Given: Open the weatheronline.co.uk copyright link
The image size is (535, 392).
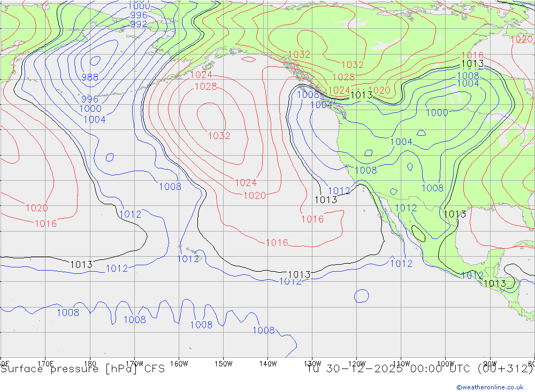Looking at the screenshot, I should tap(490, 387).
